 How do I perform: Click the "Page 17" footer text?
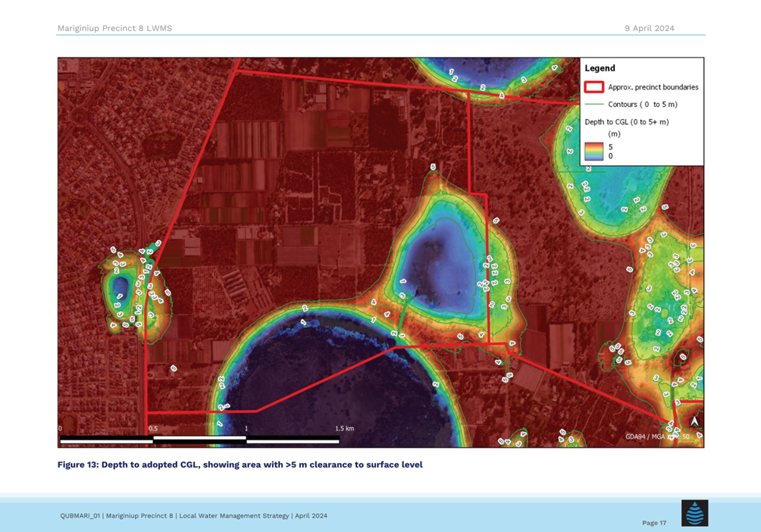click(654, 523)
